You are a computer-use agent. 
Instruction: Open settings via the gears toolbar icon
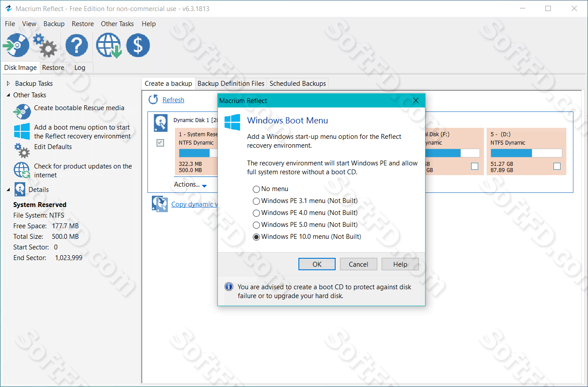tap(45, 45)
